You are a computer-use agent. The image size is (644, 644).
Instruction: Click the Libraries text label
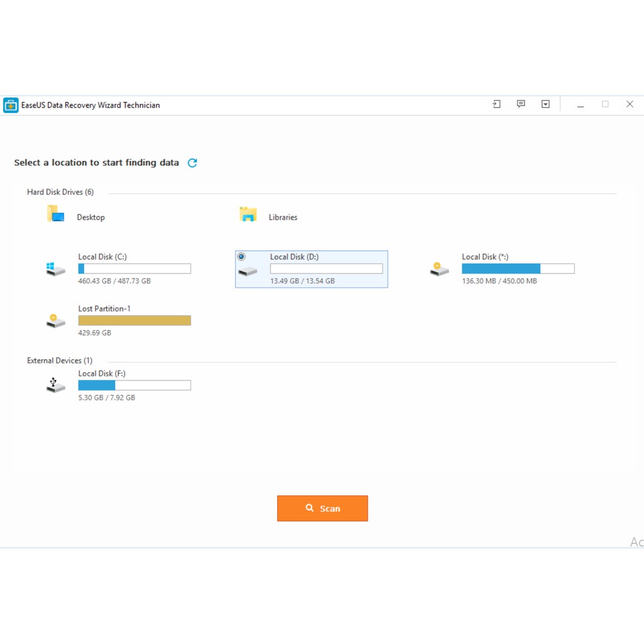(x=283, y=217)
